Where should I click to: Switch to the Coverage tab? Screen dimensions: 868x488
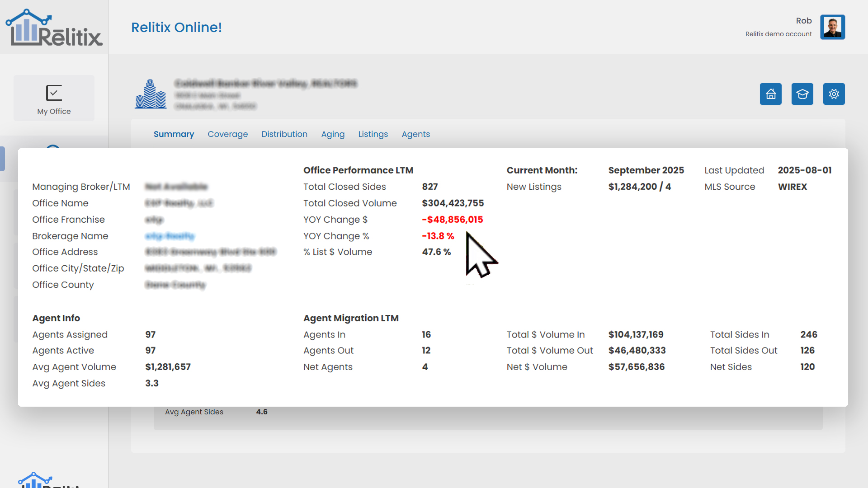coord(227,134)
